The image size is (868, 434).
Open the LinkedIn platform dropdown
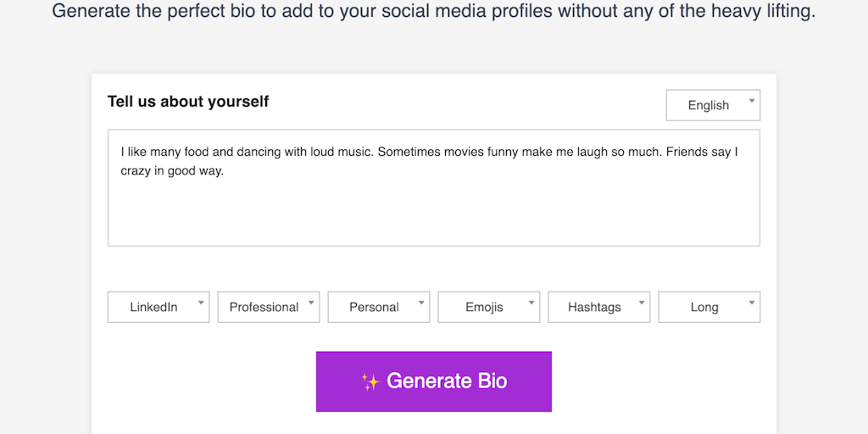(154, 307)
